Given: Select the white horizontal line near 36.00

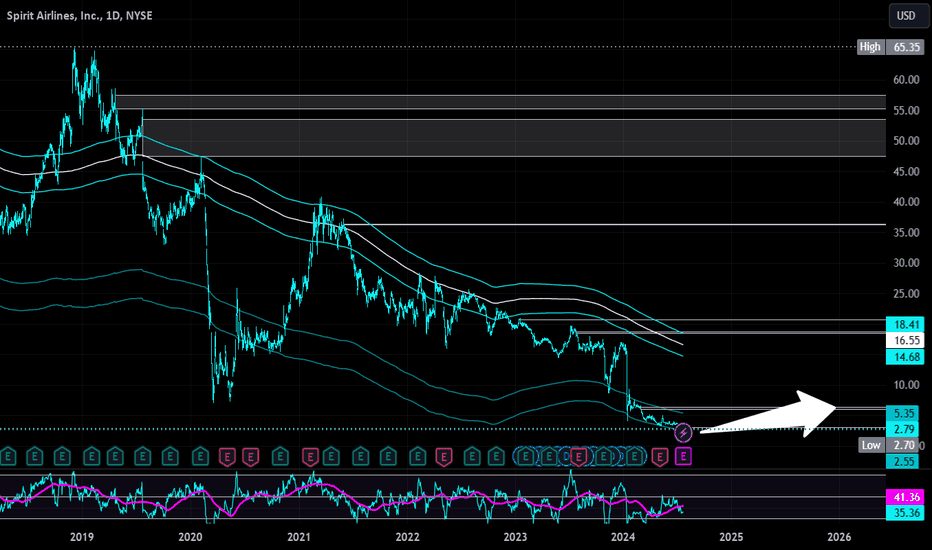Looking at the screenshot, I should click(x=613, y=224).
